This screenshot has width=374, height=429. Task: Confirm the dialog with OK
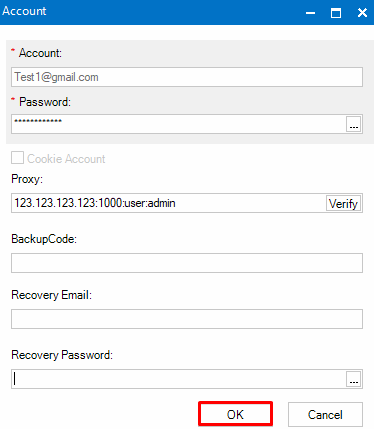coord(235,414)
